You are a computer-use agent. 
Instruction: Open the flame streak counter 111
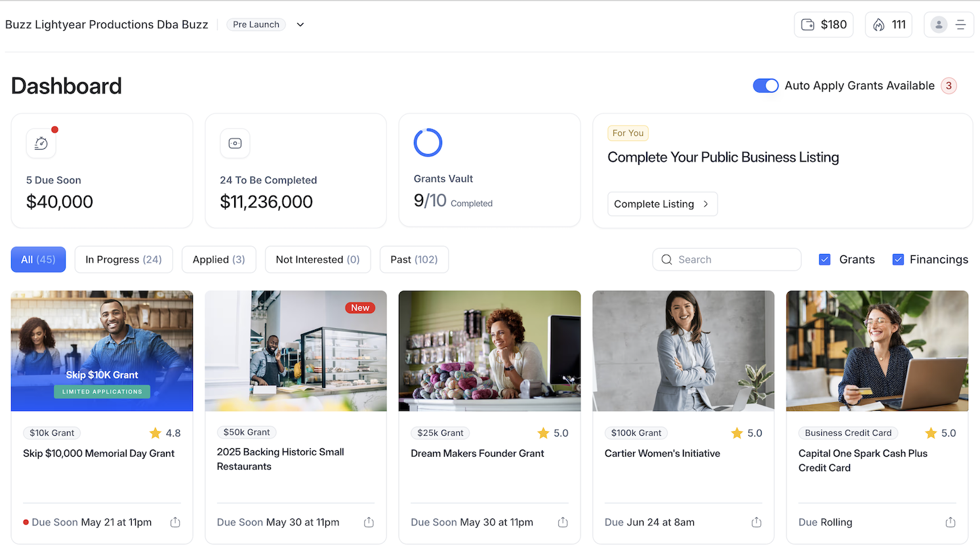(x=889, y=25)
